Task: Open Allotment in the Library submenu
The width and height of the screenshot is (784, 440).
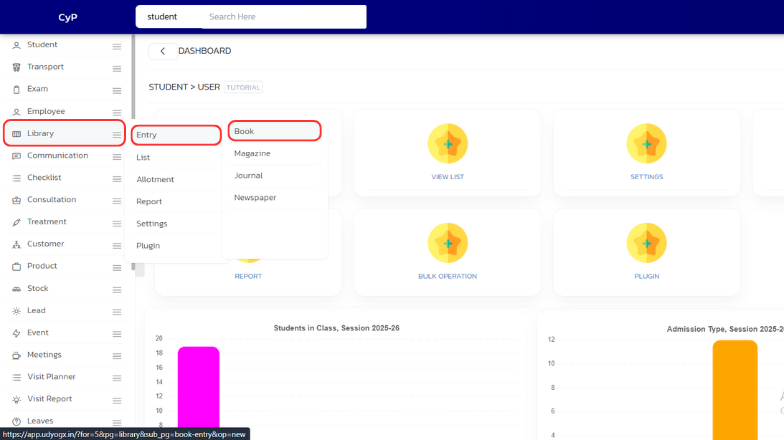Action: [x=155, y=179]
